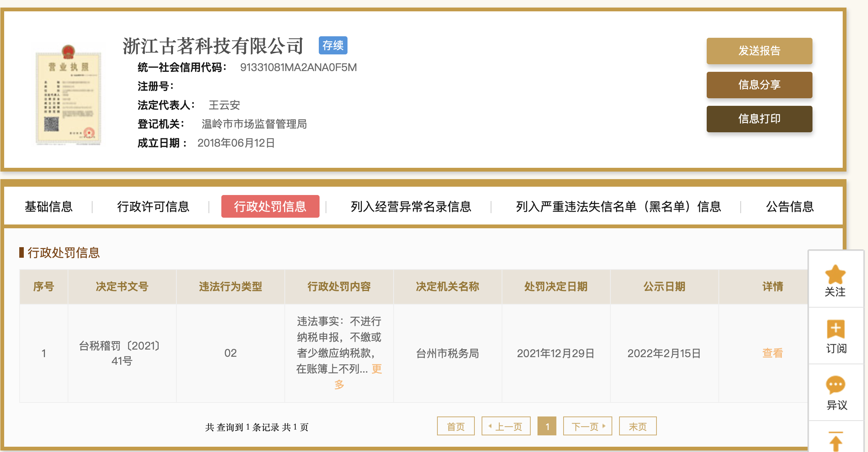Viewport: 868px width, 452px height.
Task: Click the 上一页 pagination button
Action: tap(506, 426)
